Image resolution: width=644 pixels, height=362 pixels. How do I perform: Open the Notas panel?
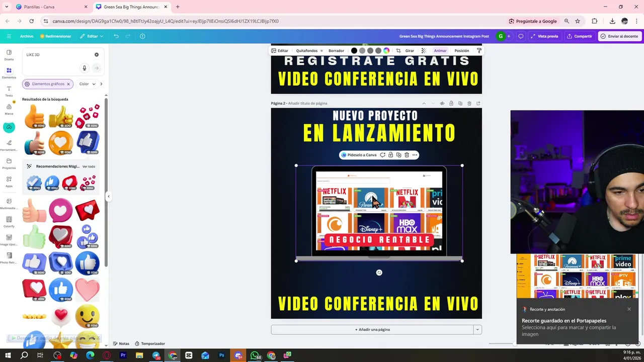pos(121,344)
